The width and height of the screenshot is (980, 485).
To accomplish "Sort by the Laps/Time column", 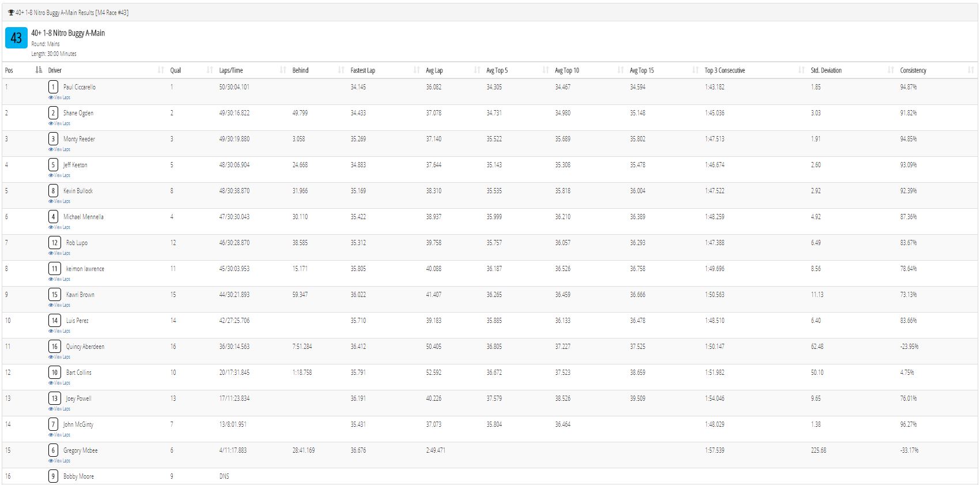I will tap(252, 70).
